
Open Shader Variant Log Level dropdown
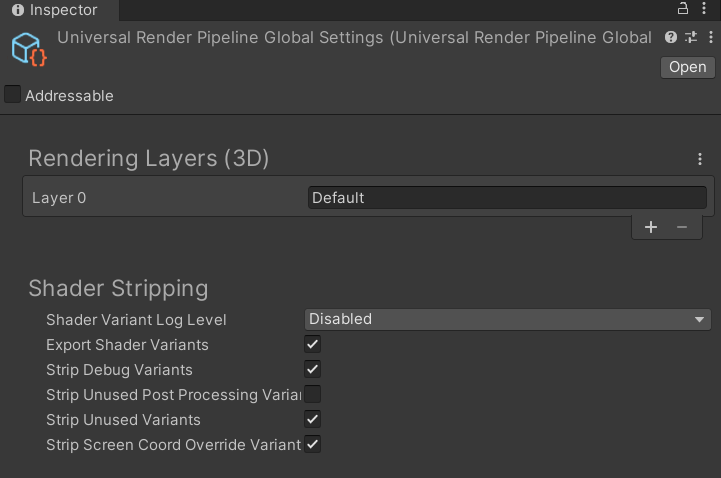pyautogui.click(x=507, y=319)
